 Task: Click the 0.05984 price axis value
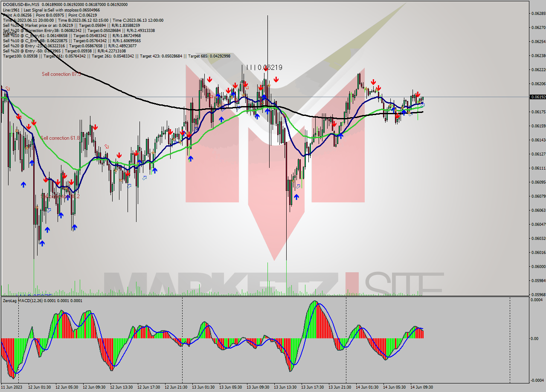point(538,280)
